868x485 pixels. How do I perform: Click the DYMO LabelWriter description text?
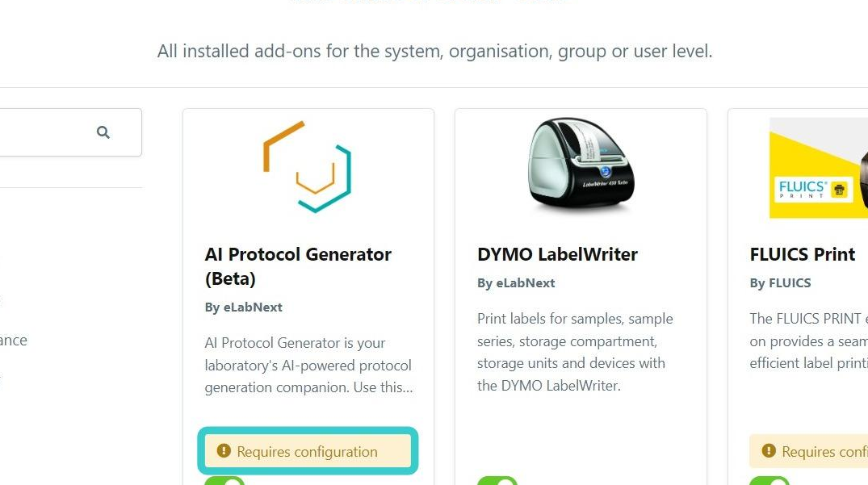(x=575, y=353)
